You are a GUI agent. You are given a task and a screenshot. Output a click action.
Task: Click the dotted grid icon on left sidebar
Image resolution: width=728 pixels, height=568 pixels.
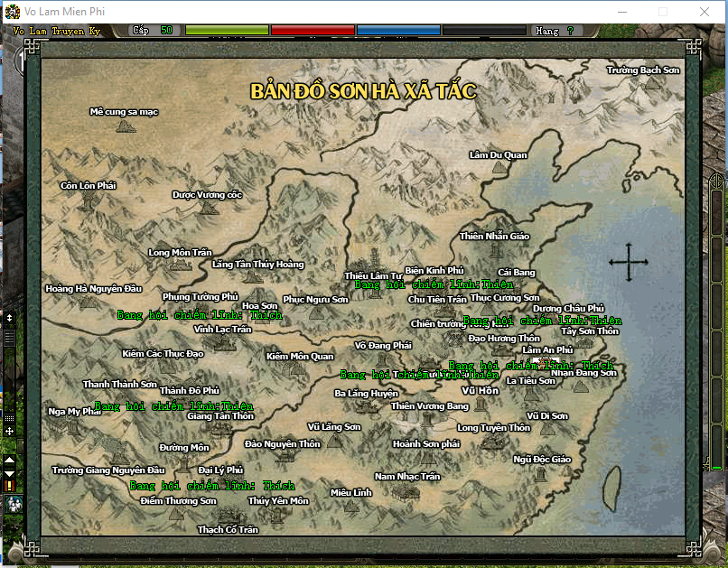(9, 419)
